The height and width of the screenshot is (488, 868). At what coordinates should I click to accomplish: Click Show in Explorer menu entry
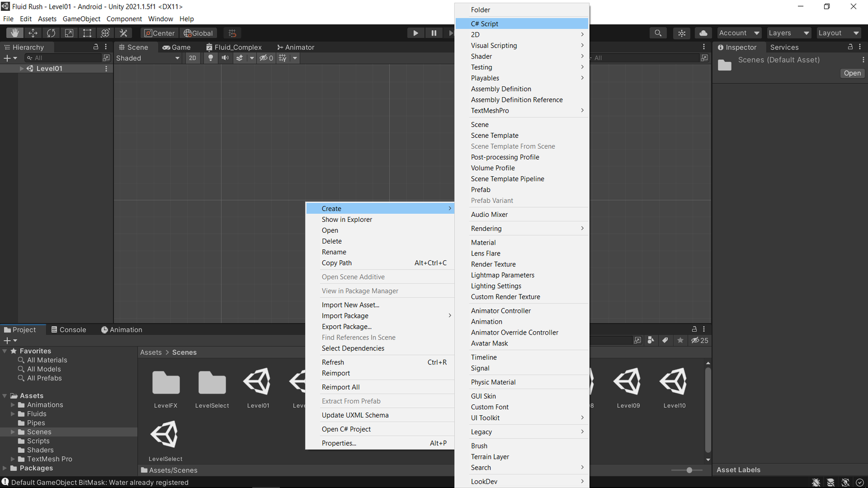click(x=347, y=220)
